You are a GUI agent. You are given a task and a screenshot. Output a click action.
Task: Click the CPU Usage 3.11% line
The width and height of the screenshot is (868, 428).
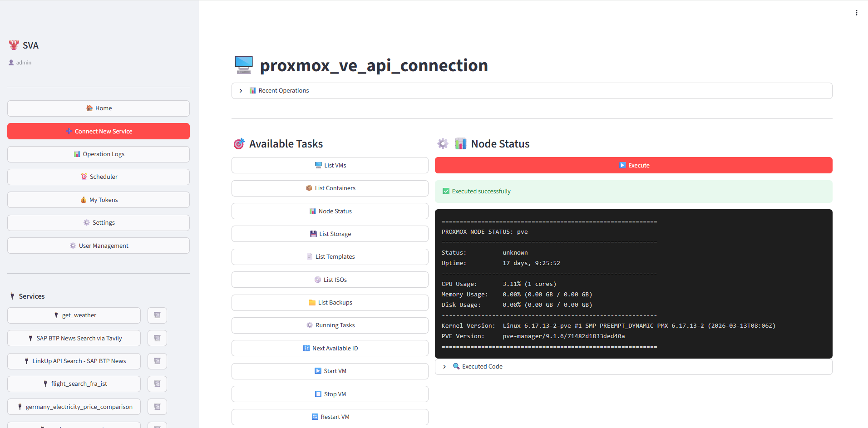499,284
